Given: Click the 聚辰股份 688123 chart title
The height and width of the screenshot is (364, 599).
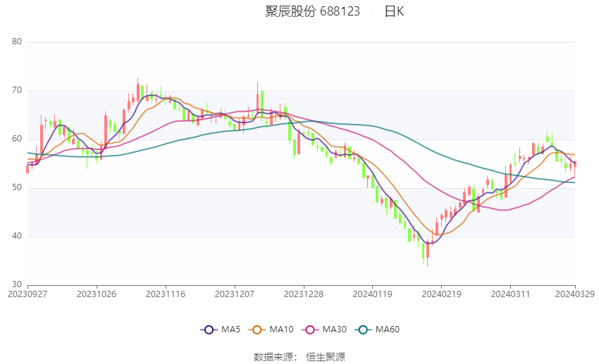Looking at the screenshot, I should (312, 11).
